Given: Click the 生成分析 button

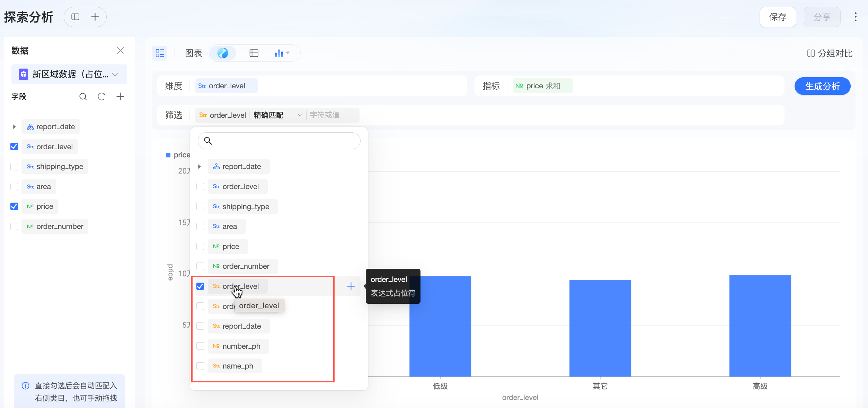Looking at the screenshot, I should point(822,86).
